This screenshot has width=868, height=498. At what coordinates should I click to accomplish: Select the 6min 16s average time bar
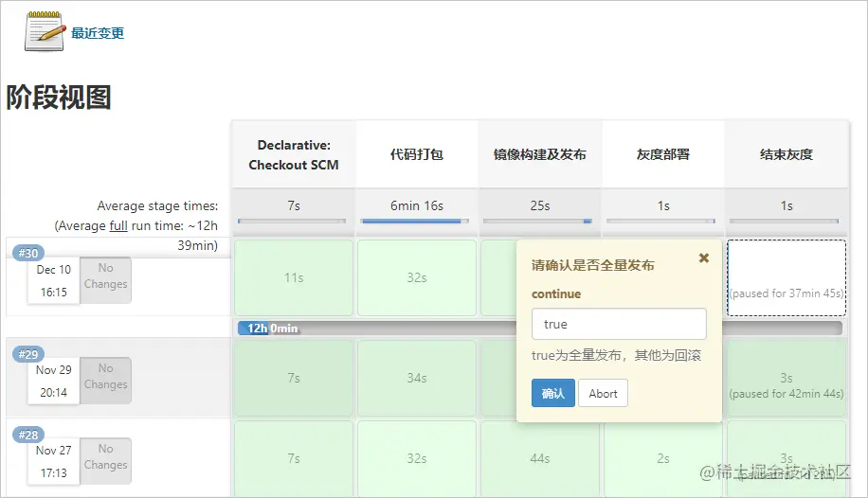415,221
